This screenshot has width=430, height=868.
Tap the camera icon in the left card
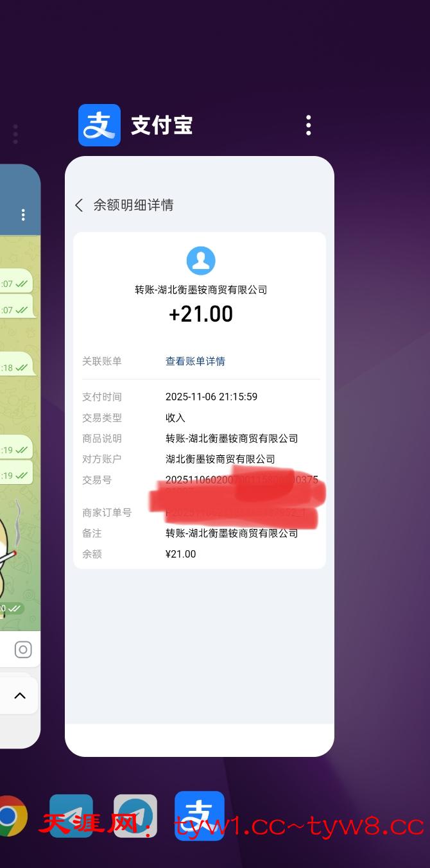(x=23, y=650)
